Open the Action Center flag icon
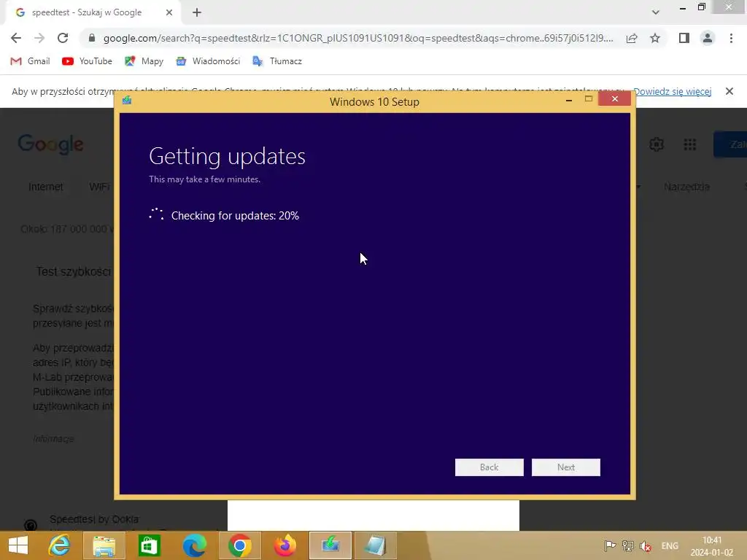 pyautogui.click(x=610, y=546)
